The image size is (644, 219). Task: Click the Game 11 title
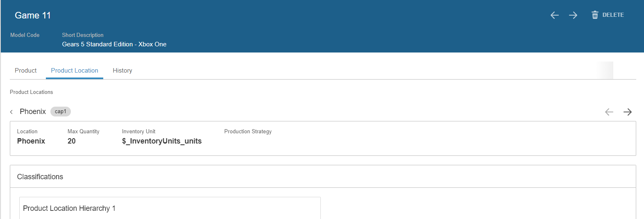[x=33, y=16]
